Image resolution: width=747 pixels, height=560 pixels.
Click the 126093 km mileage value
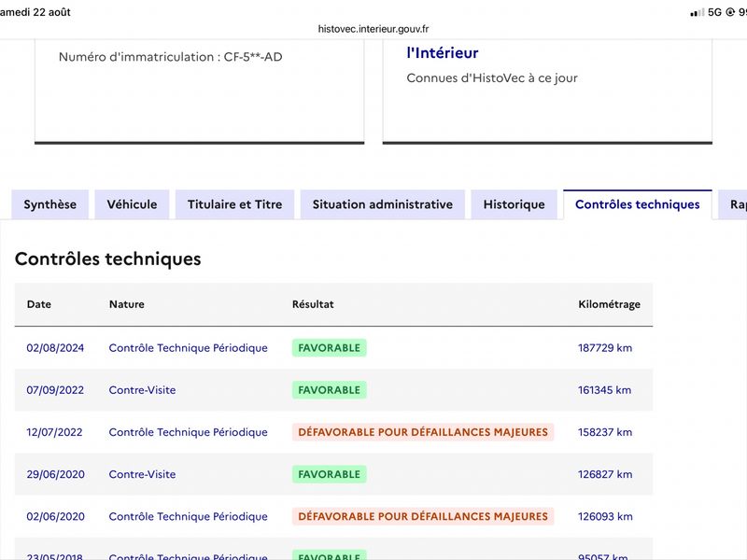[x=605, y=517]
